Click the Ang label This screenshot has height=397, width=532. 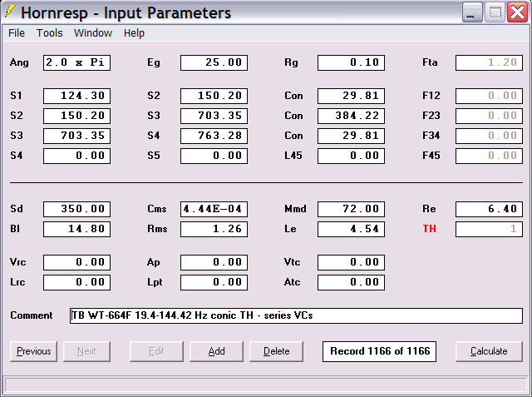(19, 62)
